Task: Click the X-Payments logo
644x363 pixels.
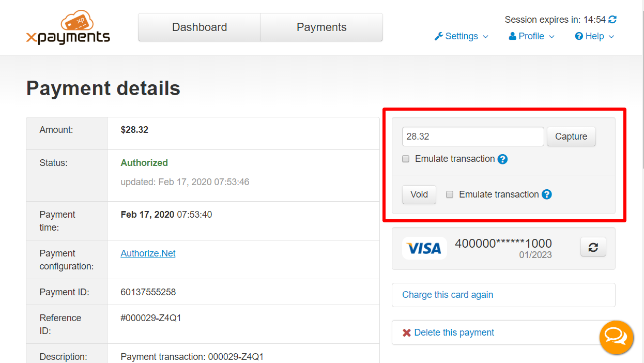Action: [x=68, y=28]
